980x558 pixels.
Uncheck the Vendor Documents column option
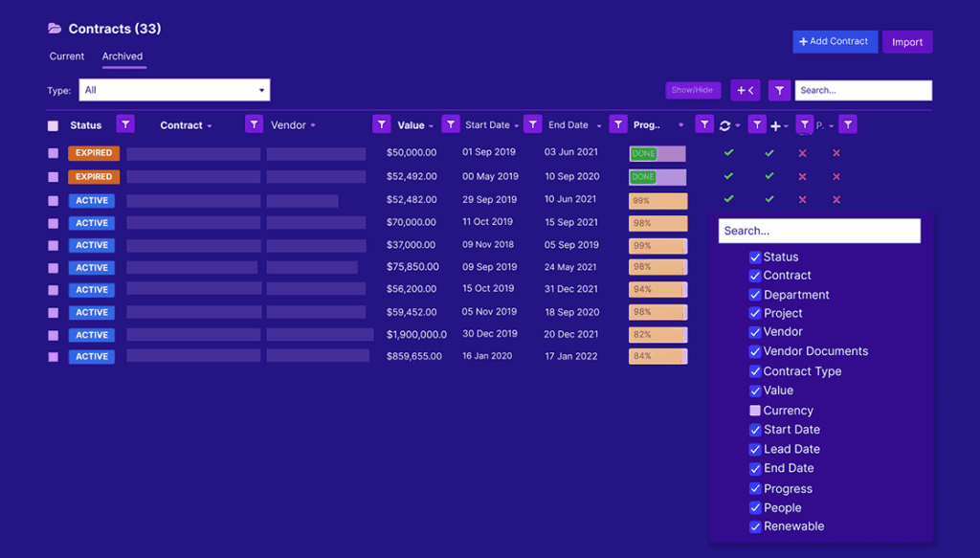pyautogui.click(x=755, y=351)
